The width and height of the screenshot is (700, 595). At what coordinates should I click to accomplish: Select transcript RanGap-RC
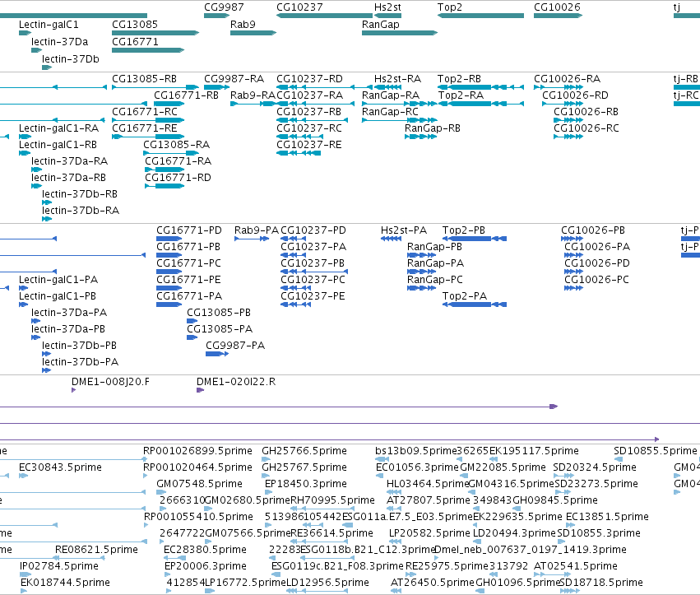[390, 112]
